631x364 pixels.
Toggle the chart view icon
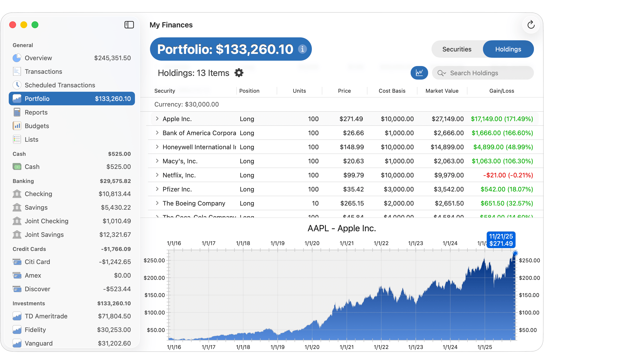click(419, 73)
